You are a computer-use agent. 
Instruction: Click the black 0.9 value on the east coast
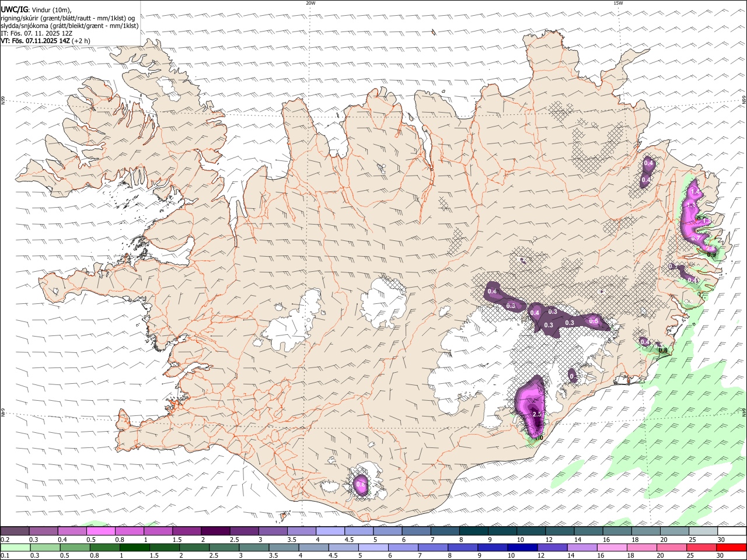(711, 254)
